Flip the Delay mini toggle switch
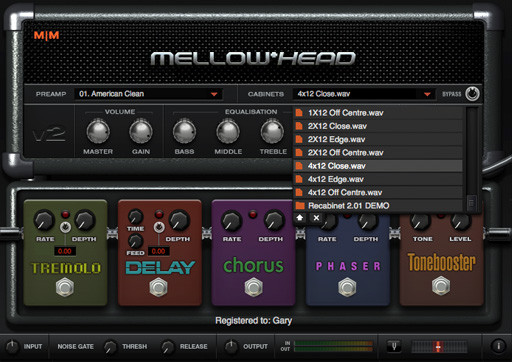 (x=159, y=227)
